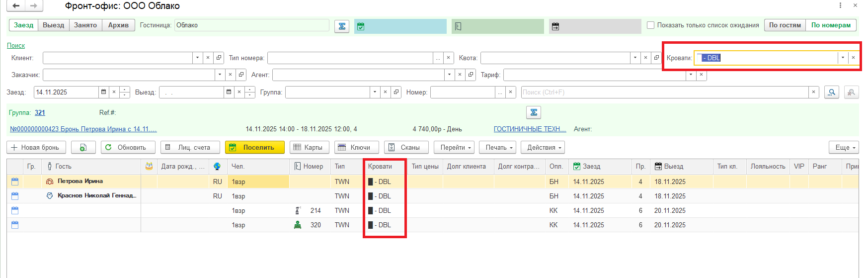Open booking link №000000000423 Петрова Ирина

coord(83,129)
